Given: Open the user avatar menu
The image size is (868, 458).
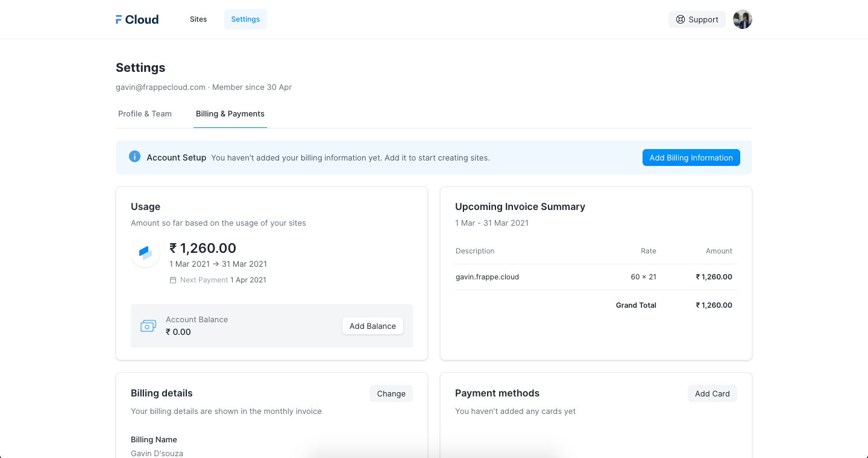Looking at the screenshot, I should click(742, 19).
